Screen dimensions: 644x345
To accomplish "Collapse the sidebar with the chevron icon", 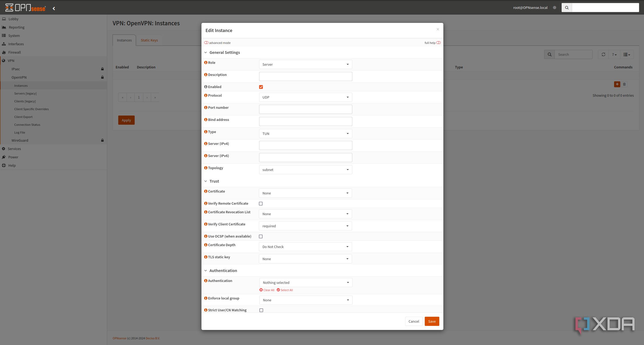I will click(x=54, y=8).
